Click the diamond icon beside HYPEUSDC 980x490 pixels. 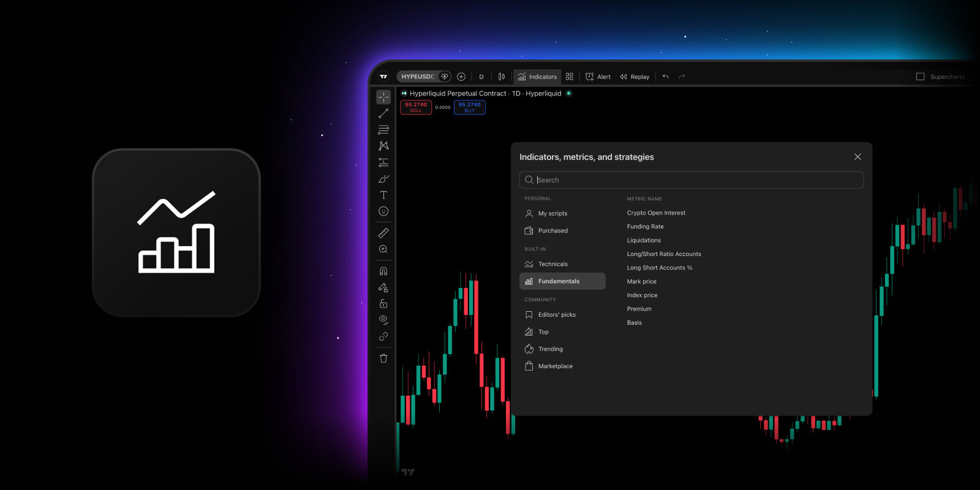[x=445, y=77]
